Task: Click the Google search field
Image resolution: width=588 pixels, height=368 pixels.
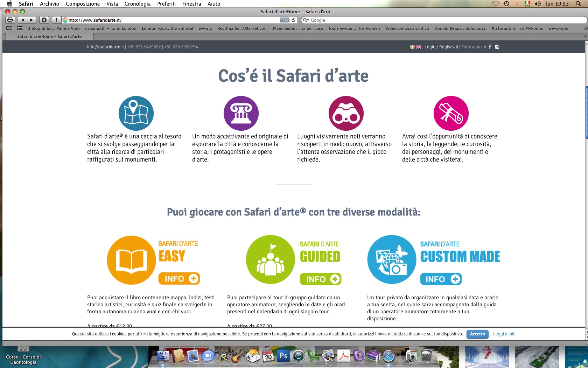Action: tap(444, 20)
